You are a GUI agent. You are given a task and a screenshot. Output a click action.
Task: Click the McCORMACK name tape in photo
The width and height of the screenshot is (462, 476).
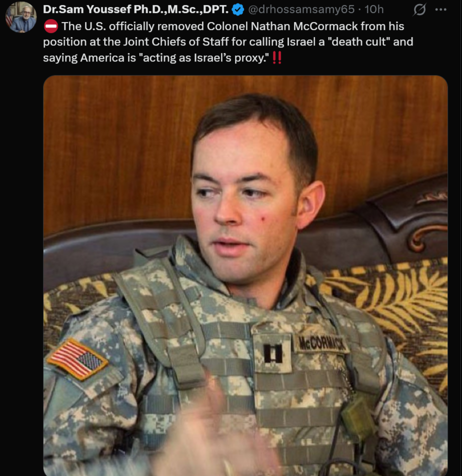point(321,343)
